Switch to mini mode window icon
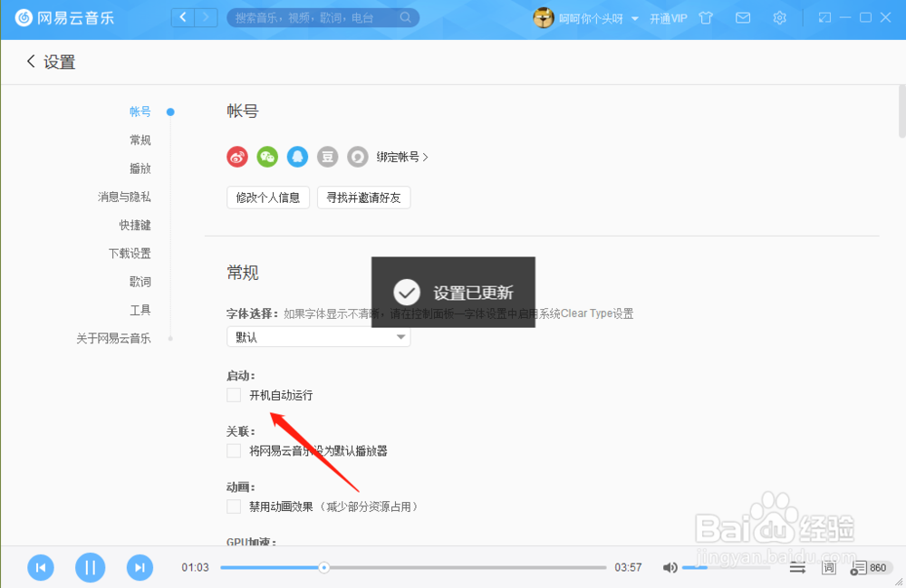The image size is (906, 588). click(824, 18)
